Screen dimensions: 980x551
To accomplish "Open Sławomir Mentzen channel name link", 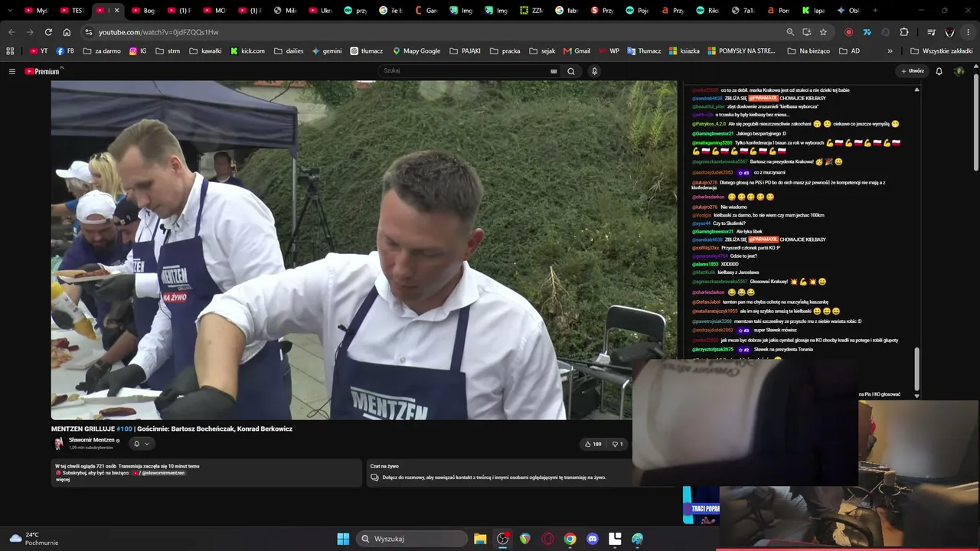I will point(92,440).
